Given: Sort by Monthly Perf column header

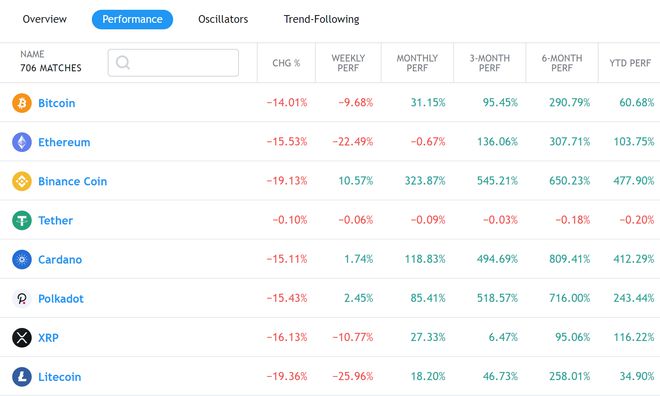Looking at the screenshot, I should click(x=417, y=63).
